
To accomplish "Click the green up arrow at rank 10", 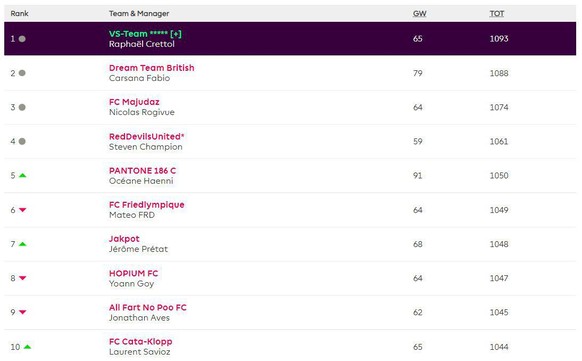I will tap(27, 347).
